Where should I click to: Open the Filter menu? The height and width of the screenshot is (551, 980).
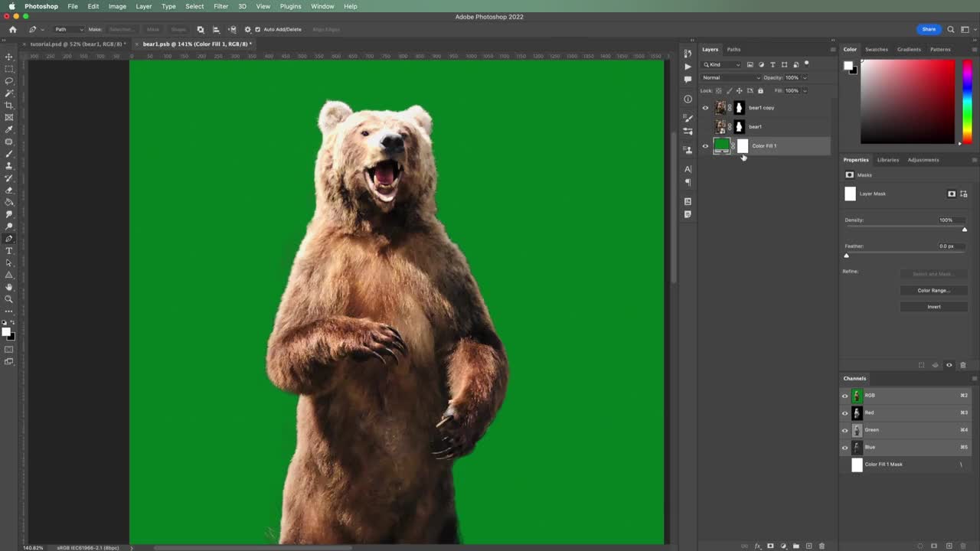tap(220, 6)
